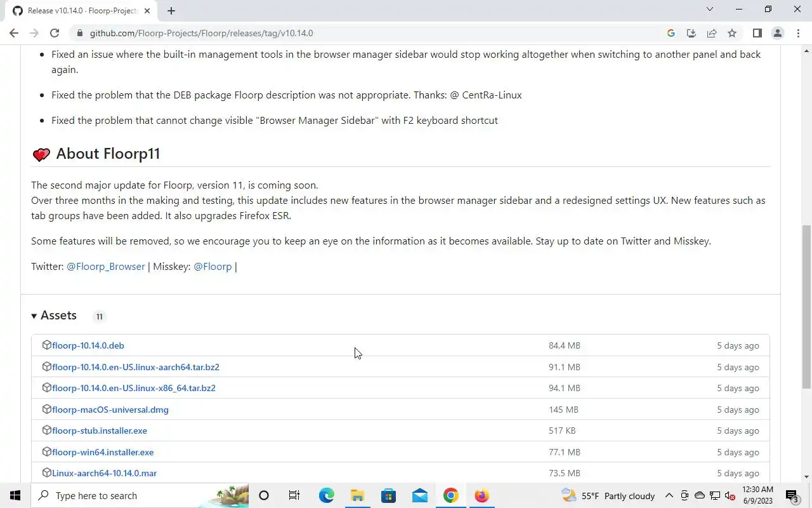The image size is (812, 508).
Task: Click the network tray icon
Action: point(714,495)
